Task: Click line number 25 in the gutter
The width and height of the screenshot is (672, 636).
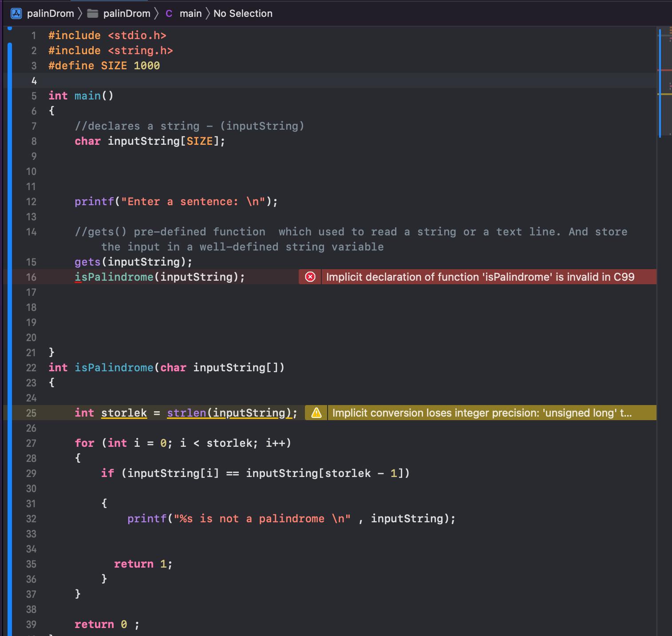Action: 31,413
